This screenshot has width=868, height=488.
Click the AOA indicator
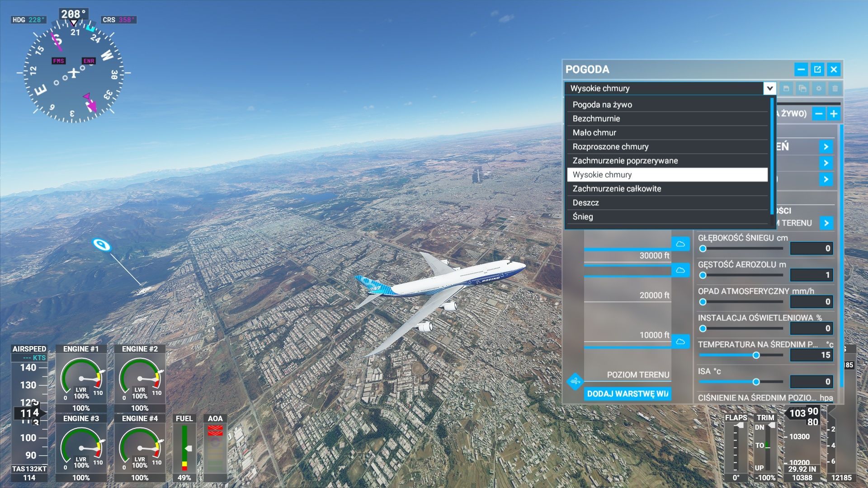coord(215,448)
